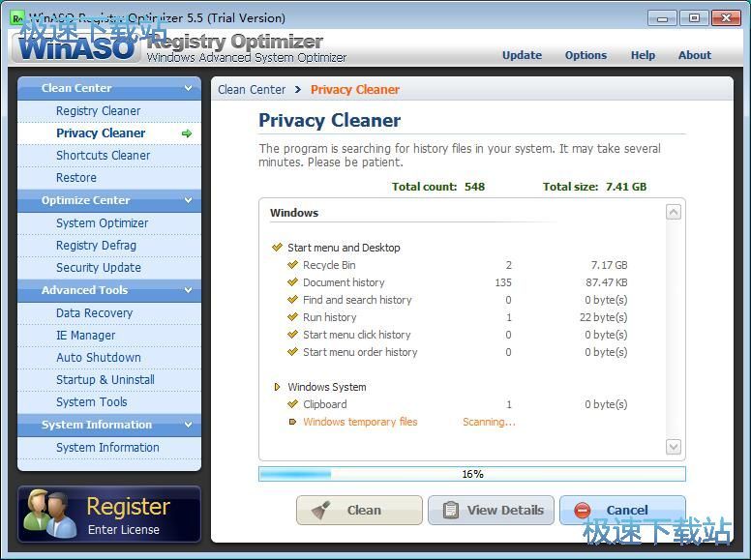Open Auto Shutdown tool
The width and height of the screenshot is (751, 560).
109,358
